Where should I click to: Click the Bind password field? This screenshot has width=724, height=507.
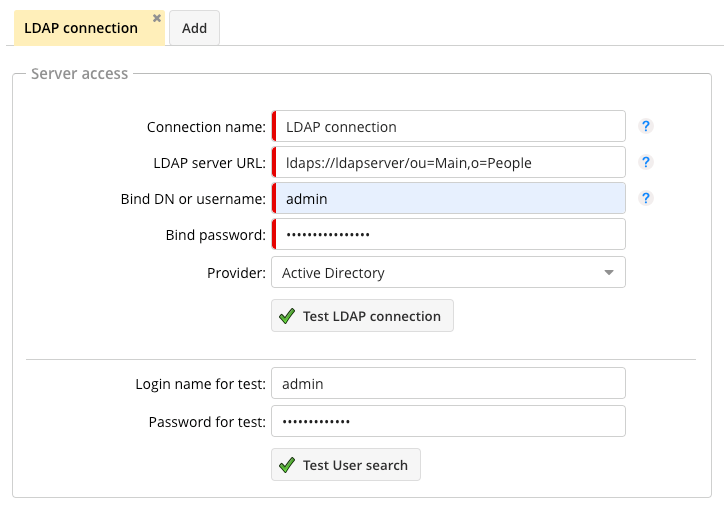pos(450,235)
